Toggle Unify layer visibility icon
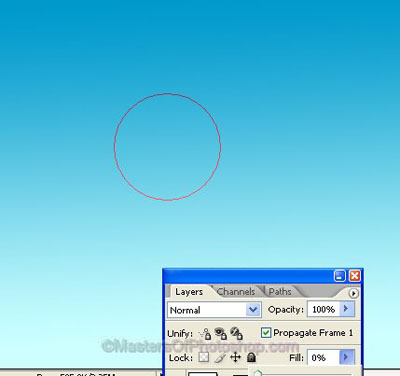Screen dimensions: 400x376 coord(220,333)
